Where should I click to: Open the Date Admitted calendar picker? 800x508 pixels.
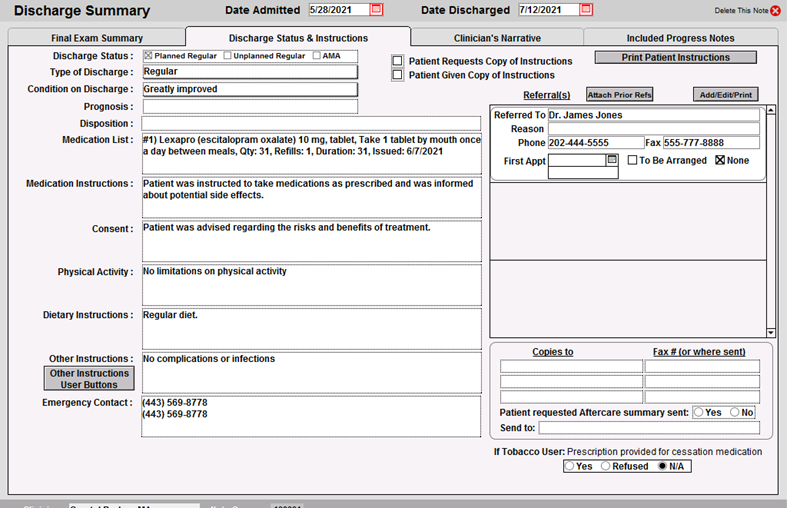tap(376, 10)
